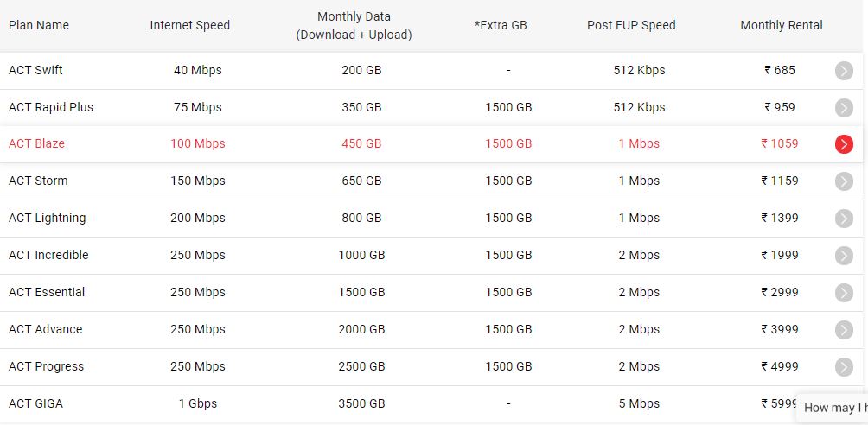Open ACT Rapid Plus arrow button
The image size is (868, 425).
click(x=844, y=108)
